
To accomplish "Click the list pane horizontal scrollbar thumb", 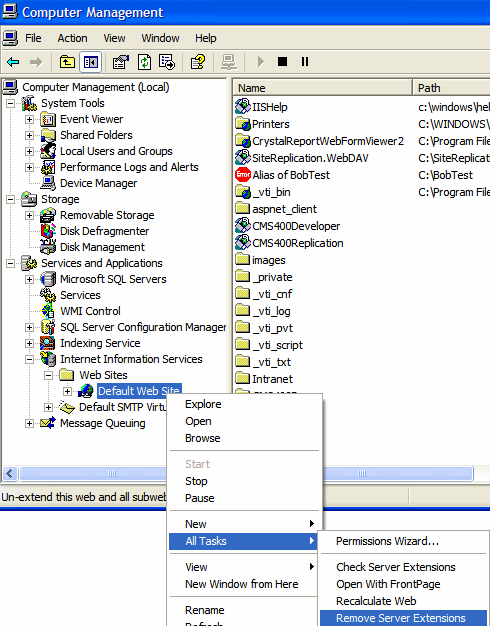I will click(397, 473).
